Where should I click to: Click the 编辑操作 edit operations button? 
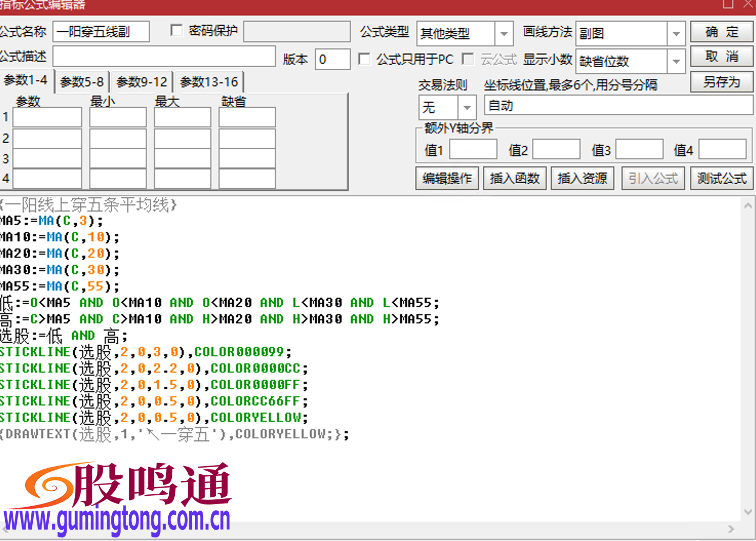[446, 178]
